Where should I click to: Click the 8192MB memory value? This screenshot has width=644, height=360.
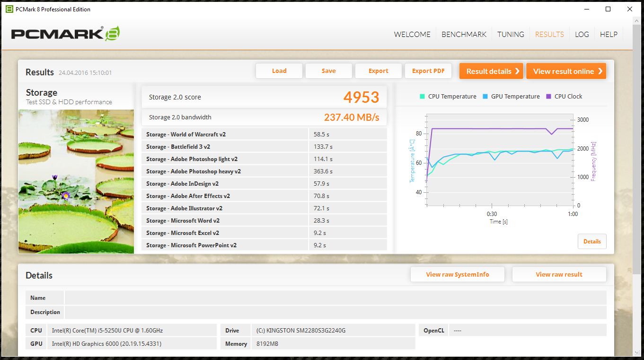point(267,344)
